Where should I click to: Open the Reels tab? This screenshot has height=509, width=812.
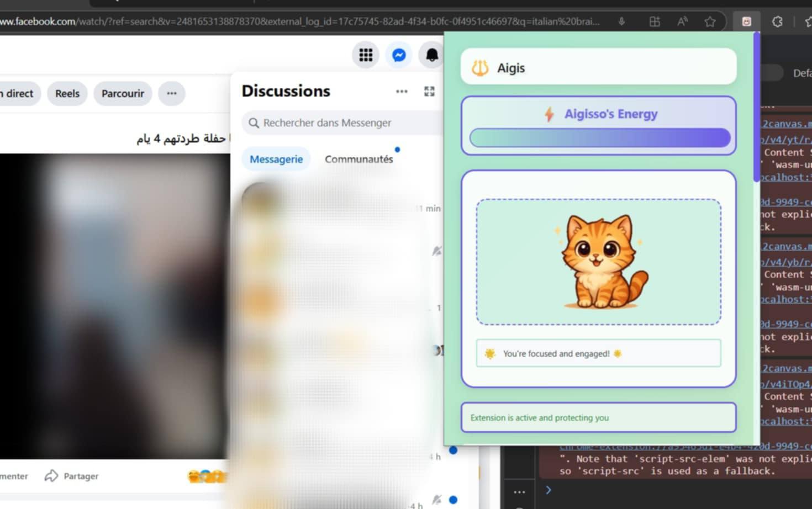click(x=67, y=93)
